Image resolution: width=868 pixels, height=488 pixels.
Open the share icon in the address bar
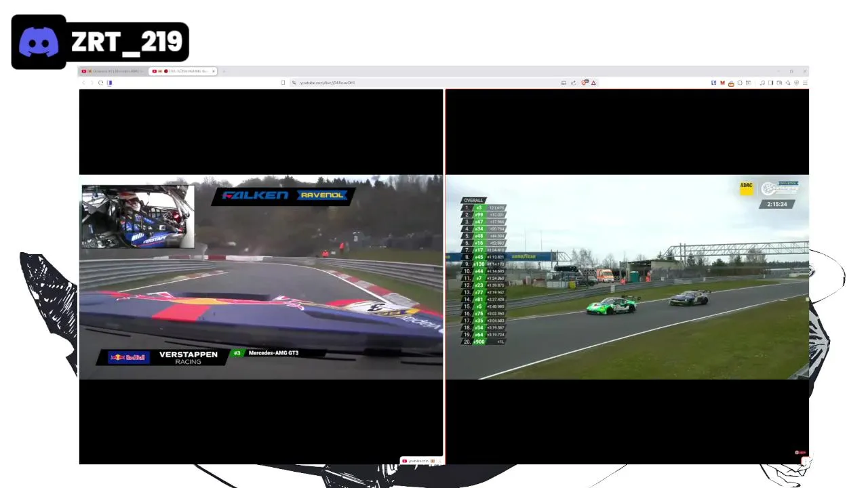[573, 83]
